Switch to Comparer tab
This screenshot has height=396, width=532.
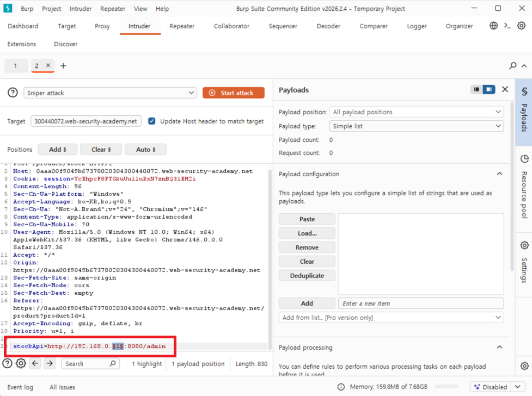pos(374,26)
